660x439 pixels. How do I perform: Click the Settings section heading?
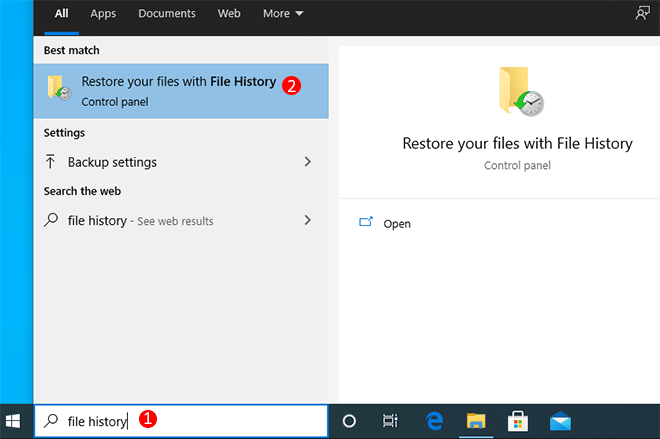click(64, 133)
